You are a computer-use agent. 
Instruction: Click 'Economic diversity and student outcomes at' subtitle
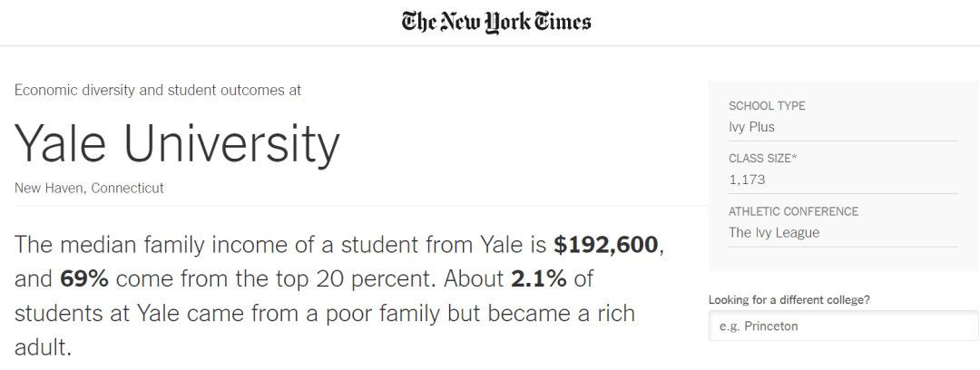point(158,90)
